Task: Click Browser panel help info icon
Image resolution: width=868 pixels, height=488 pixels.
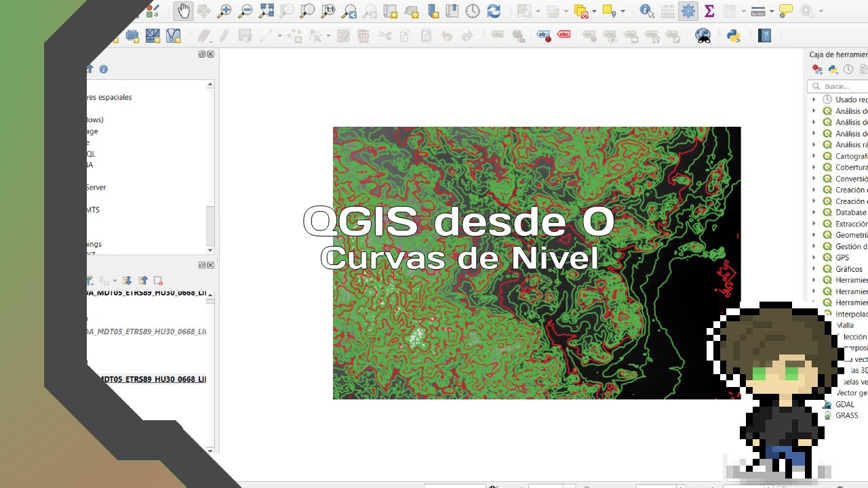Action: click(x=104, y=69)
